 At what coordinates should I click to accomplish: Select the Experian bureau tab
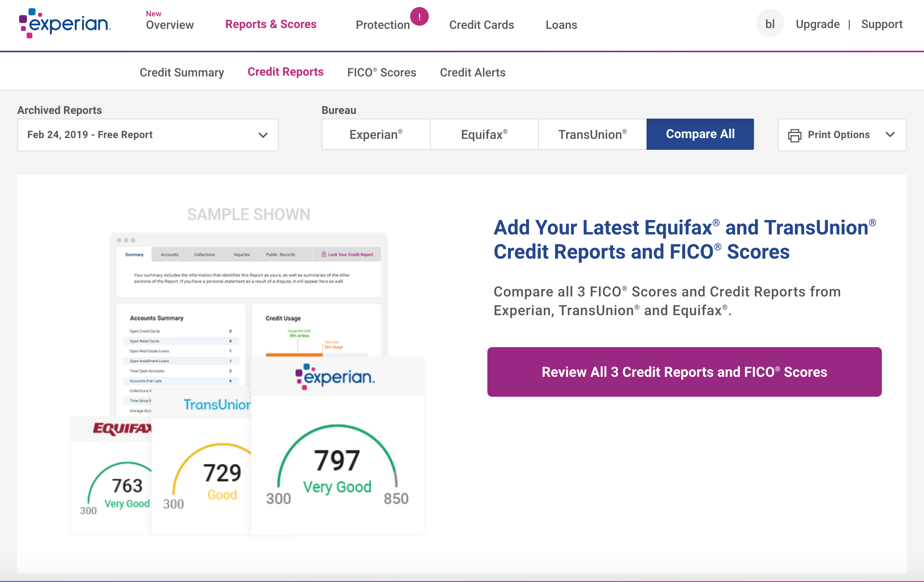[x=375, y=134]
